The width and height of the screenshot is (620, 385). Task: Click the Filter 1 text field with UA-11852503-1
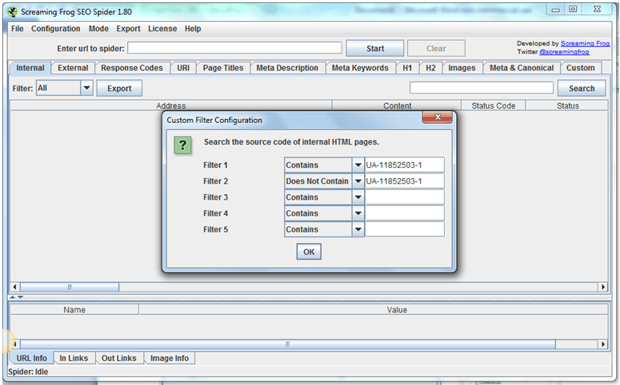pos(405,165)
